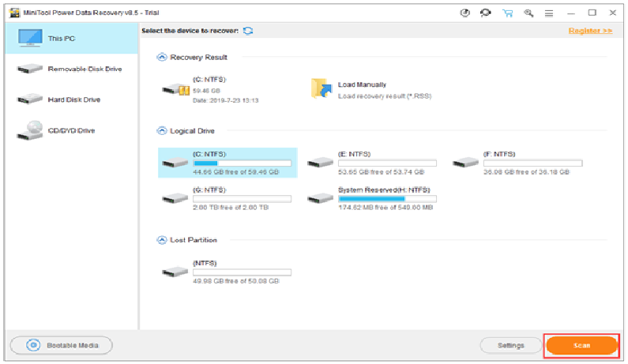The image size is (628, 364).
Task: Click the MiniTool app icon in title bar
Action: pyautogui.click(x=15, y=13)
